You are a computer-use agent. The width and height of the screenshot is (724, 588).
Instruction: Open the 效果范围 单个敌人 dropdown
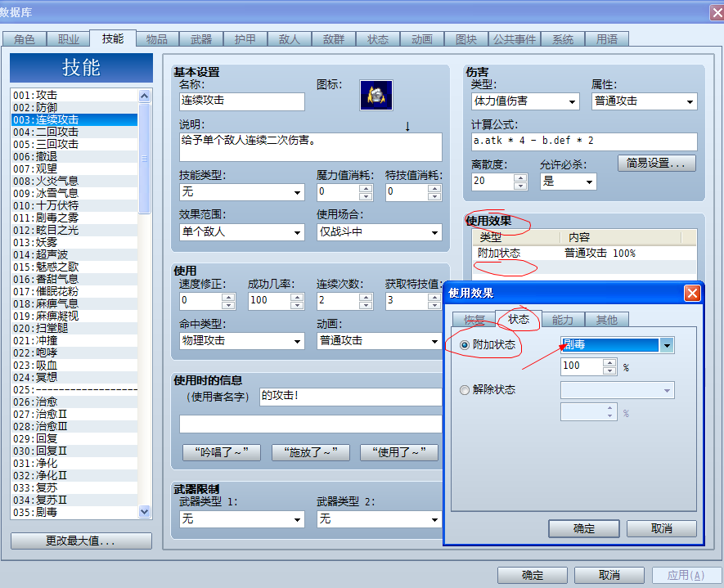point(297,232)
